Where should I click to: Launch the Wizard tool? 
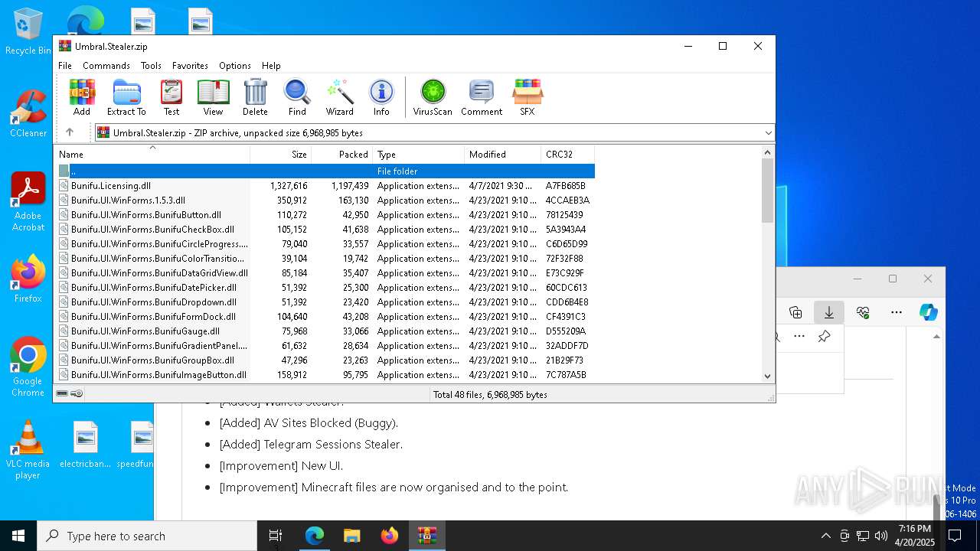point(340,97)
